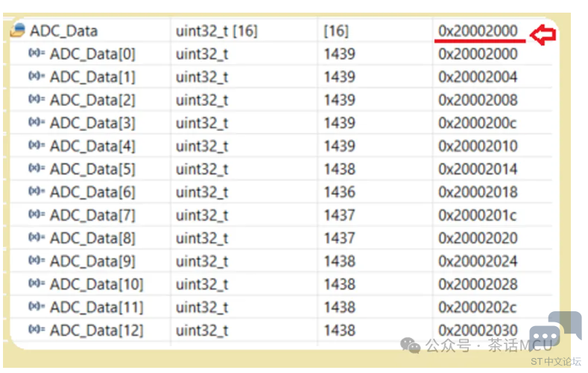Click address 0x20002014
Image resolution: width=588 pixels, height=373 pixels.
pos(478,169)
